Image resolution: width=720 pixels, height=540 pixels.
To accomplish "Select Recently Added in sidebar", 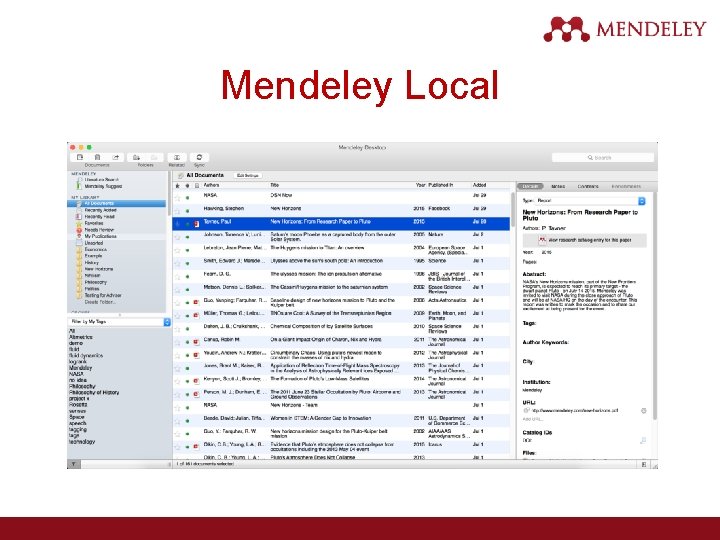I will (101, 210).
